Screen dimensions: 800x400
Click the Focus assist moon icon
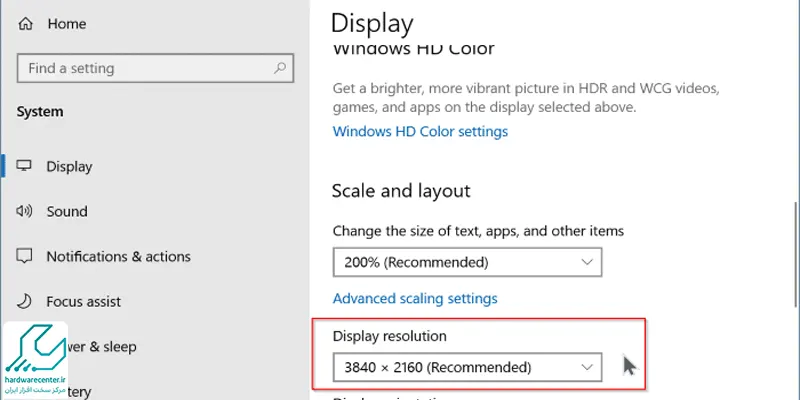click(24, 301)
